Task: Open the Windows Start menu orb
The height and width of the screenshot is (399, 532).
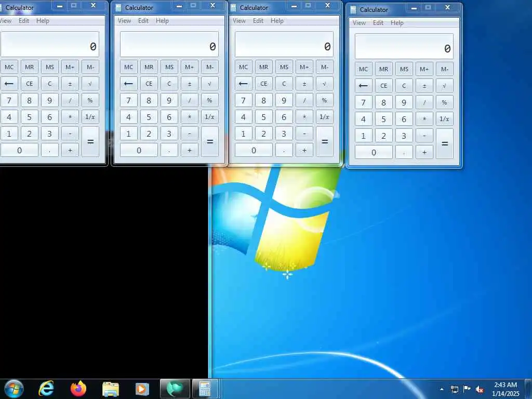Action: point(14,389)
